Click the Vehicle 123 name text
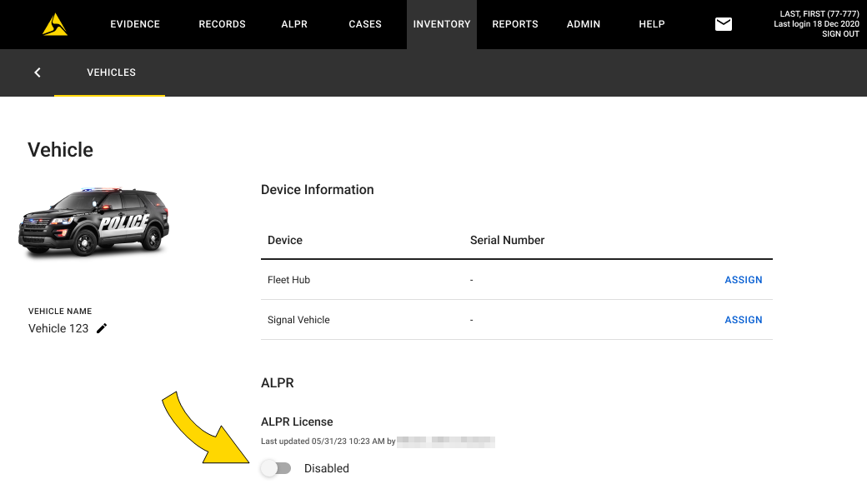This screenshot has height=504, width=867. (x=58, y=328)
